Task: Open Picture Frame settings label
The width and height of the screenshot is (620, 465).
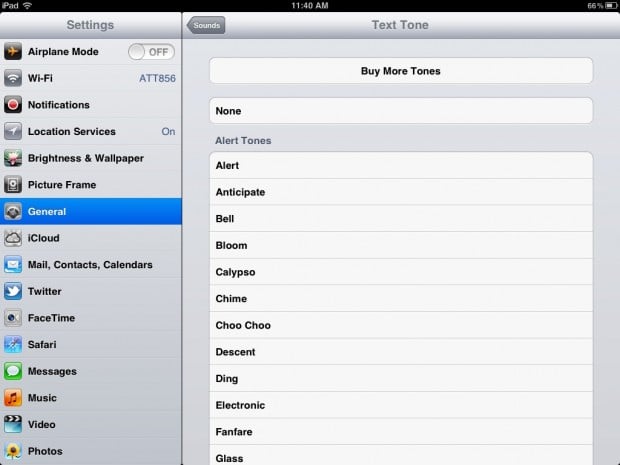Action: [x=62, y=185]
